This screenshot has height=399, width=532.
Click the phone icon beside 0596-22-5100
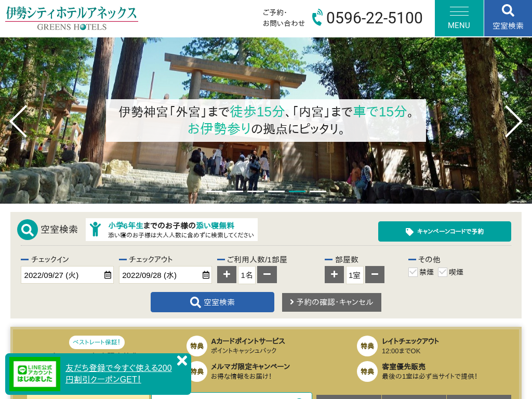317,17
